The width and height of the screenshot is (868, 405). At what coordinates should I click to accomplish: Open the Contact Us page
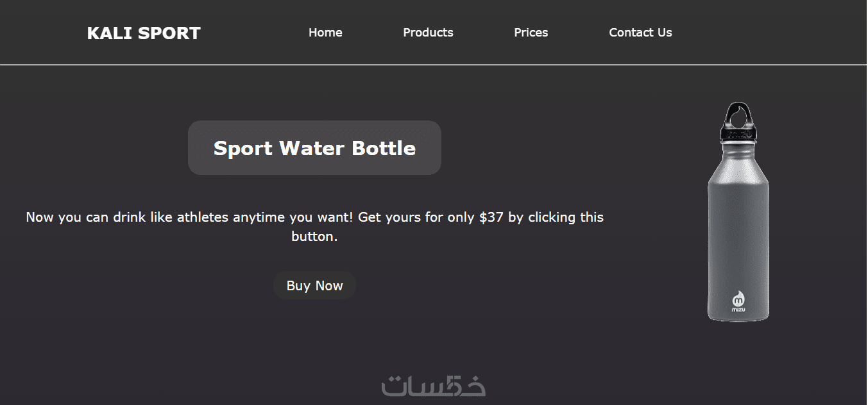click(x=640, y=33)
